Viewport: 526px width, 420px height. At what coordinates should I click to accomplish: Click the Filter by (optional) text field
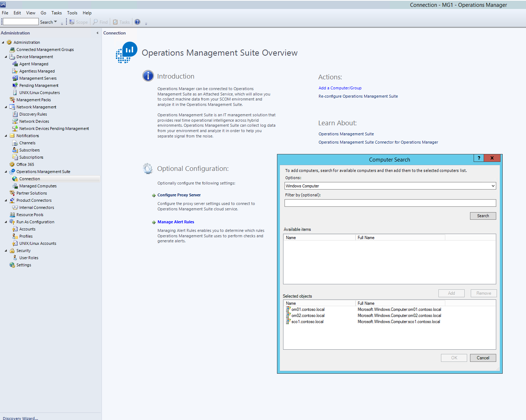pyautogui.click(x=390, y=203)
